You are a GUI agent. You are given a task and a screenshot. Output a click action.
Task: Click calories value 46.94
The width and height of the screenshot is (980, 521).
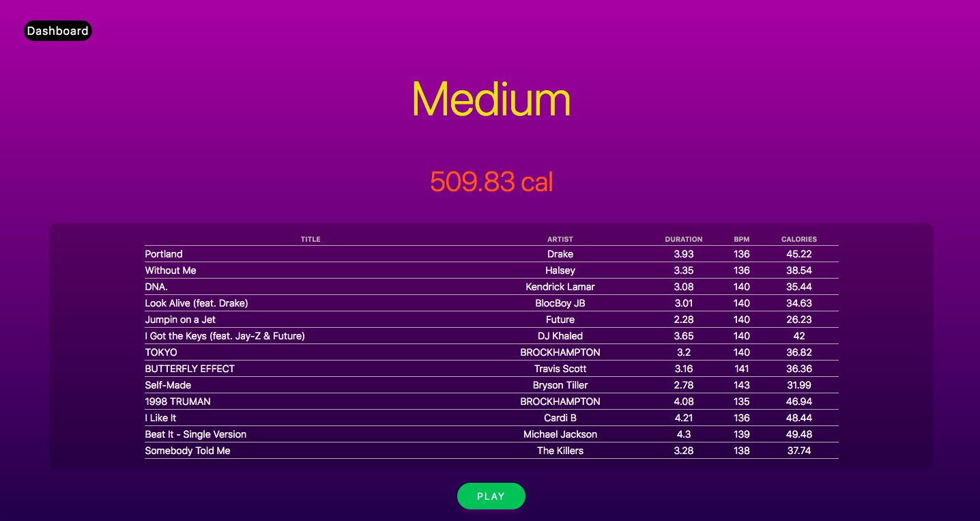pos(799,402)
